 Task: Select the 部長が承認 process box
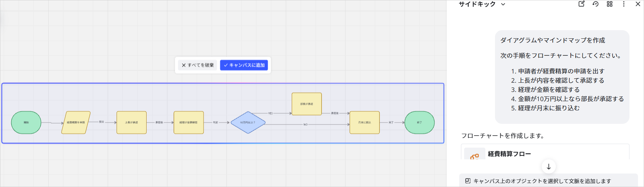pyautogui.click(x=307, y=104)
